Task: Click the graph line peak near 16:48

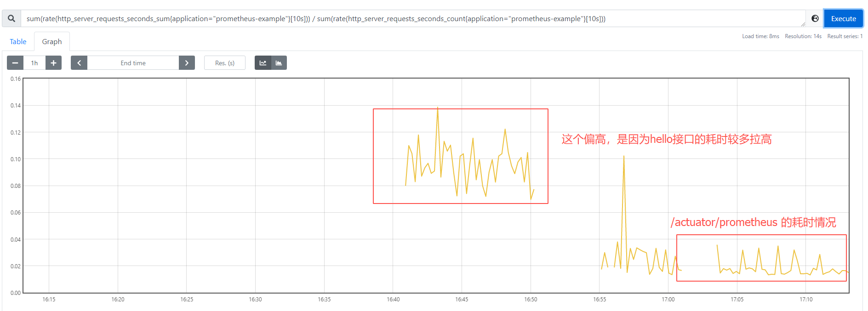Action: coord(505,130)
